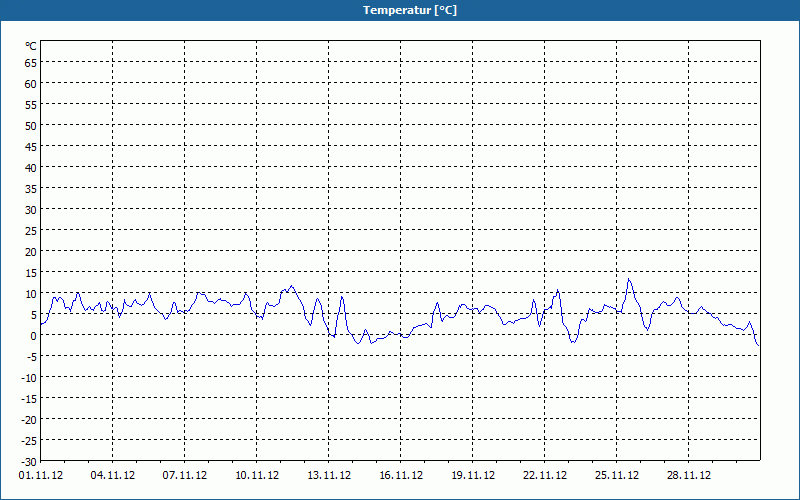
Task: Select the -25 value on temperature axis
Action: click(29, 441)
